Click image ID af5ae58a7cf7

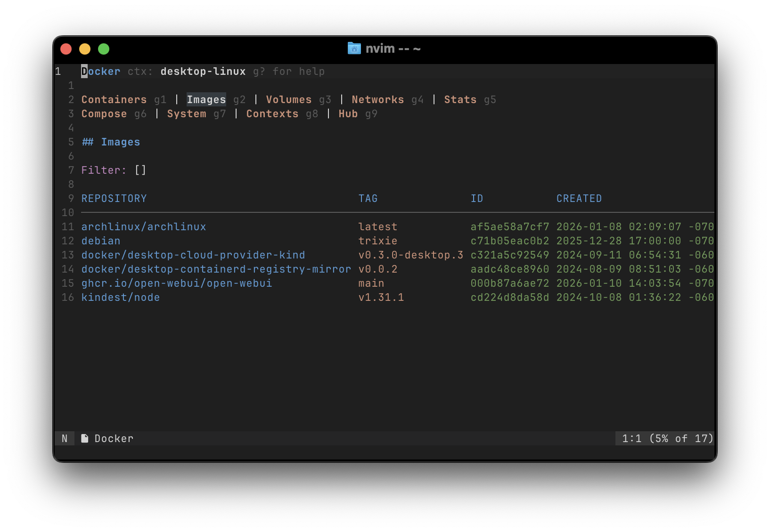(510, 227)
